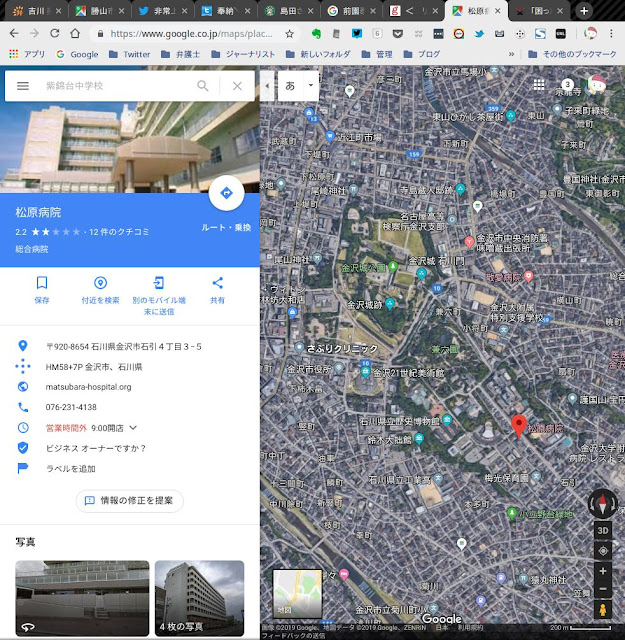The height and width of the screenshot is (640, 625).
Task: Open the 新しいフォルダ bookmarks folder
Action: tap(318, 54)
